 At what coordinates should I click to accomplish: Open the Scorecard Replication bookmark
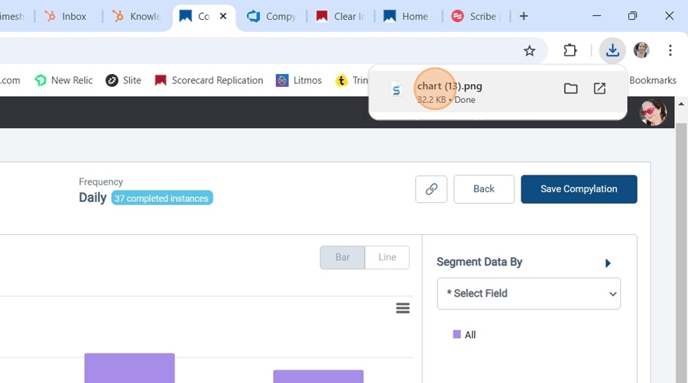209,80
